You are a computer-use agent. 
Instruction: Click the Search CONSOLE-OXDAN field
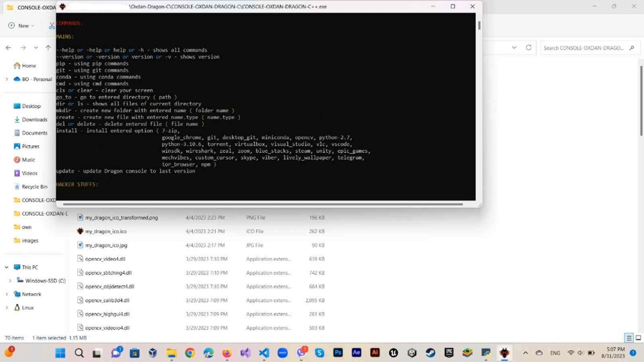coord(585,47)
